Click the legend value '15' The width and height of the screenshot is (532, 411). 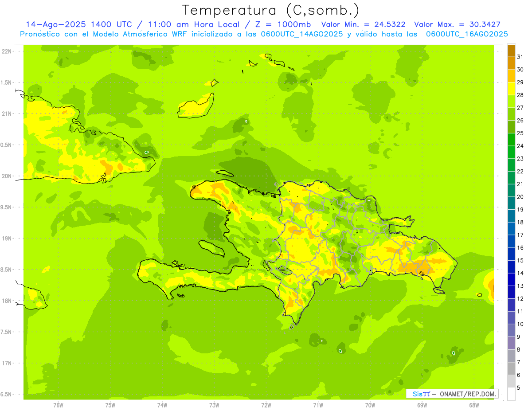tap(520, 260)
